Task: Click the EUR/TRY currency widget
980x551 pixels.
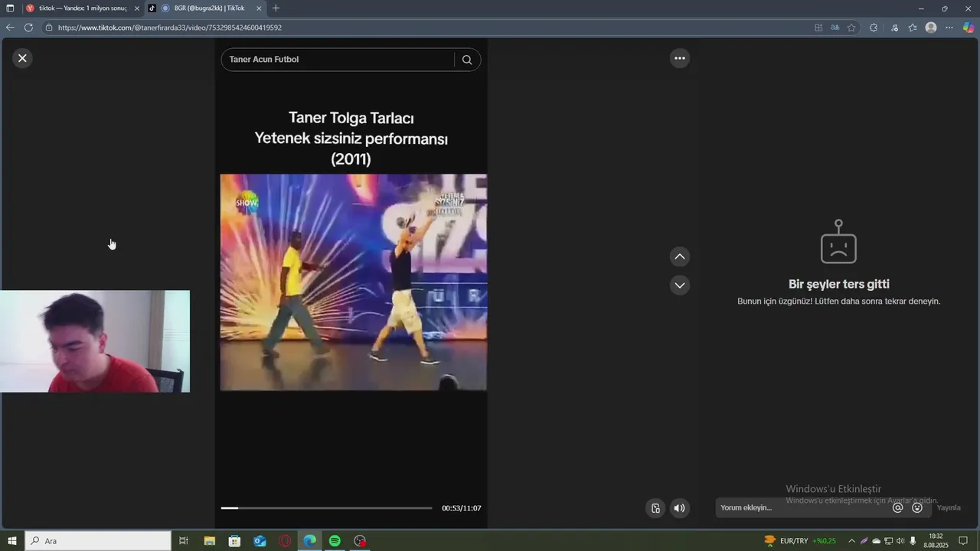Action: 800,541
